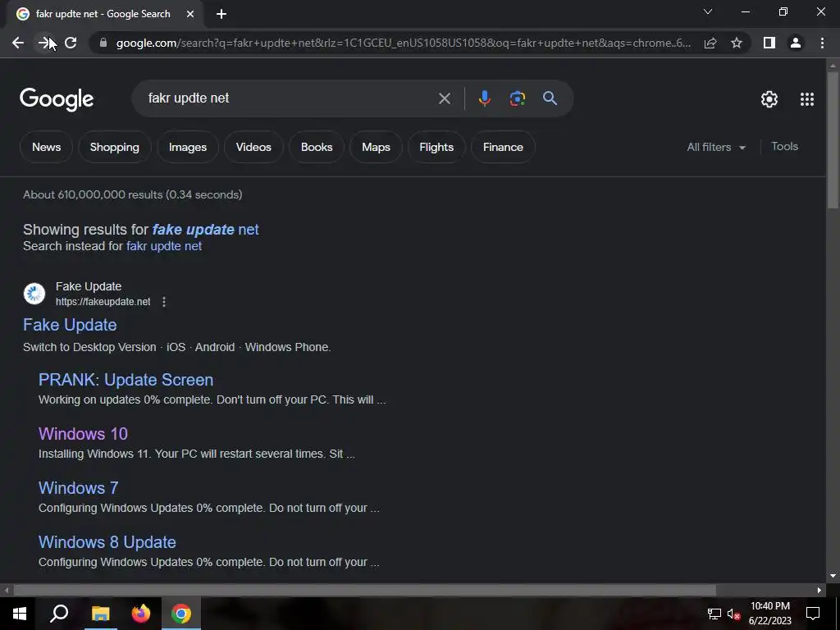The image size is (840, 630).
Task: Launch Firefox from the taskbar
Action: click(141, 614)
